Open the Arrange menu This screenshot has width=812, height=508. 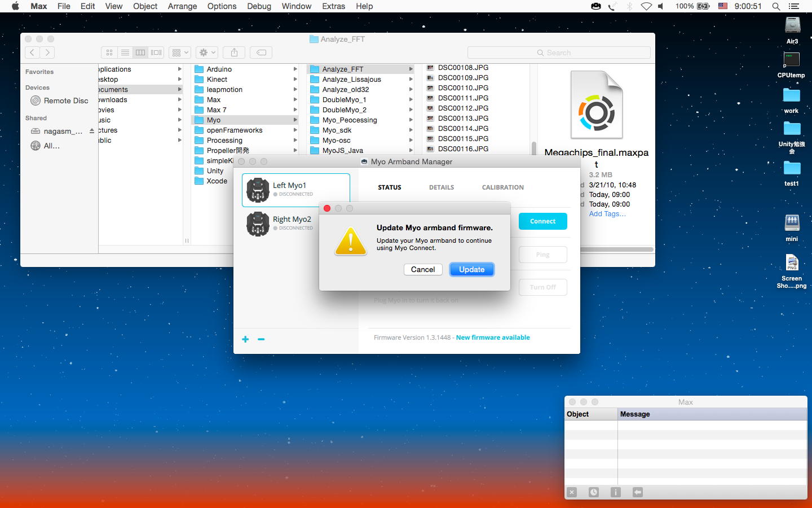click(x=182, y=6)
